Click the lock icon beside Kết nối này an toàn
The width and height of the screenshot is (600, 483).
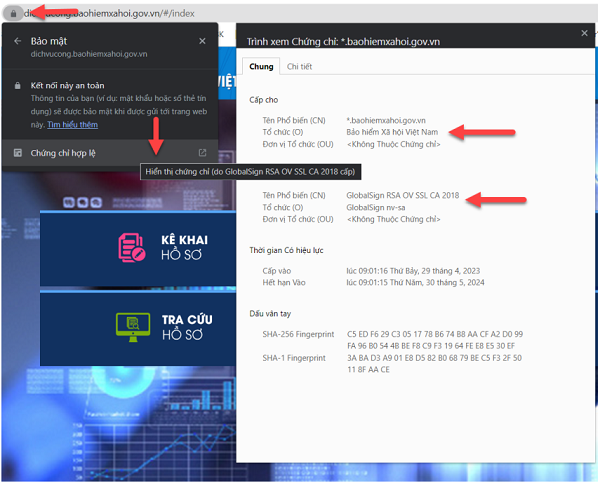click(x=18, y=85)
